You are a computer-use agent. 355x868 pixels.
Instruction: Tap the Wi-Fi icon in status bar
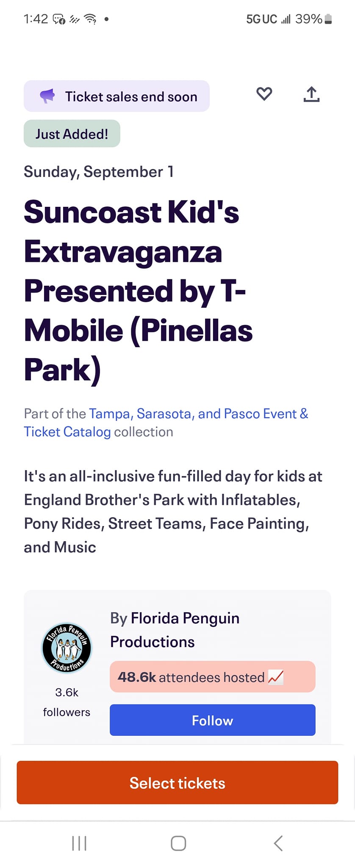tap(90, 19)
